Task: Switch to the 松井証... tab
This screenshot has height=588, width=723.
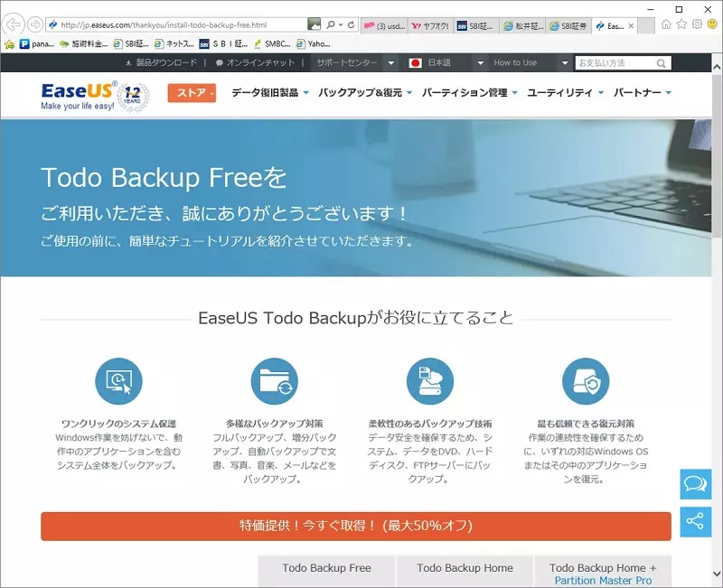Action: coord(523,26)
